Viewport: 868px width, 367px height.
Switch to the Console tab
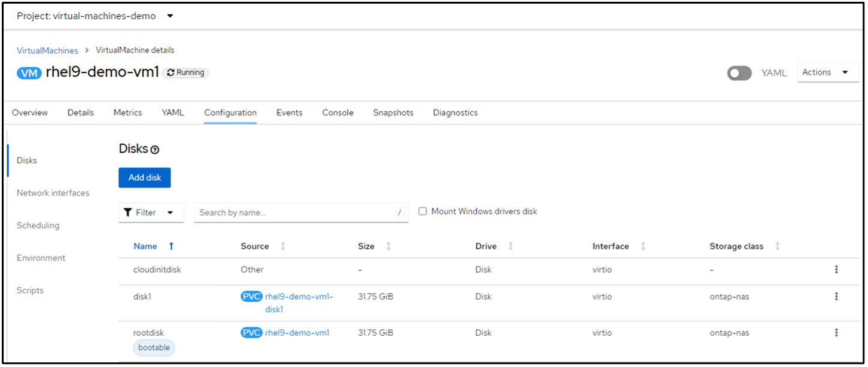coord(338,113)
